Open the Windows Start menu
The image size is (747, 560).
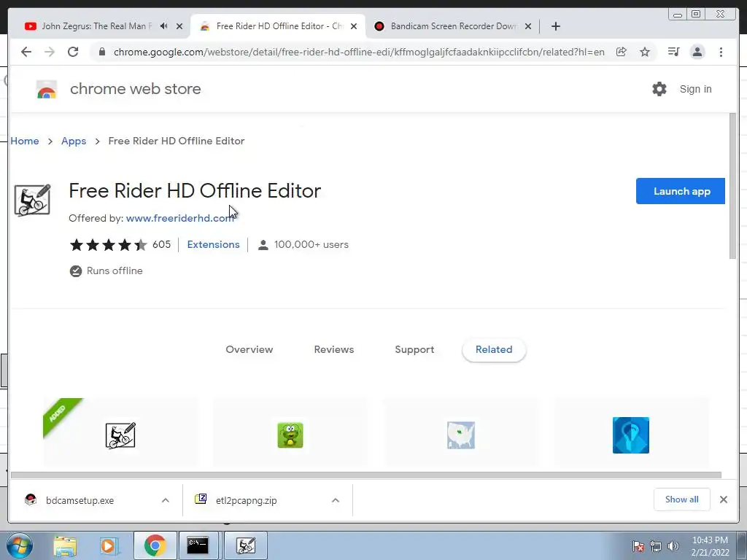point(19,545)
